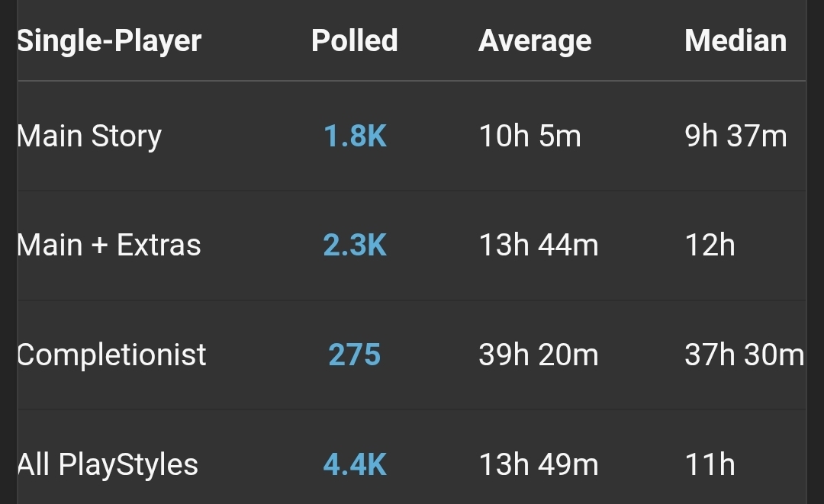This screenshot has width=824, height=504.
Task: Click the 13h 44m average value
Action: pos(539,246)
